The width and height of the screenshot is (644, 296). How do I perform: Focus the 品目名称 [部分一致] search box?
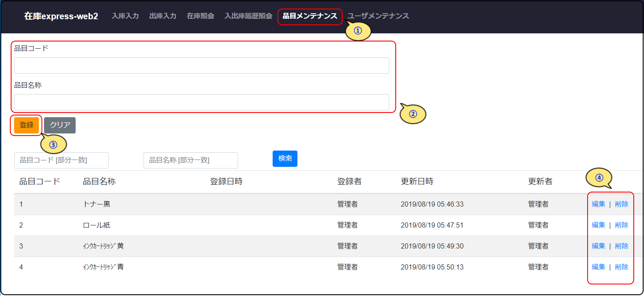pyautogui.click(x=191, y=160)
